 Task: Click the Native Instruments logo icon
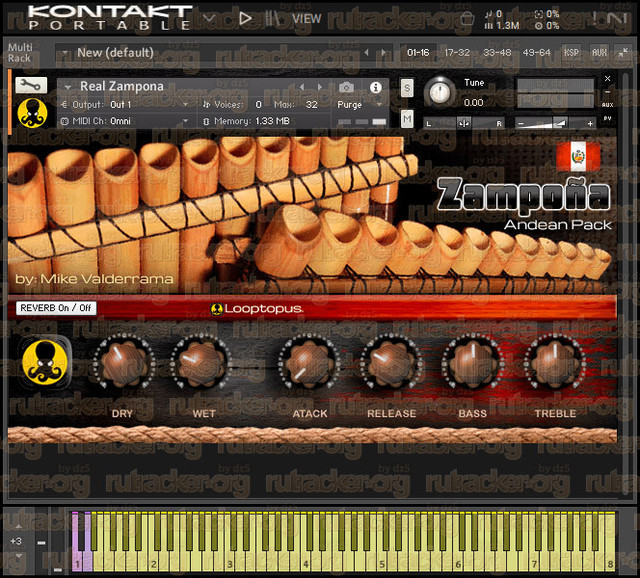pyautogui.click(x=617, y=18)
